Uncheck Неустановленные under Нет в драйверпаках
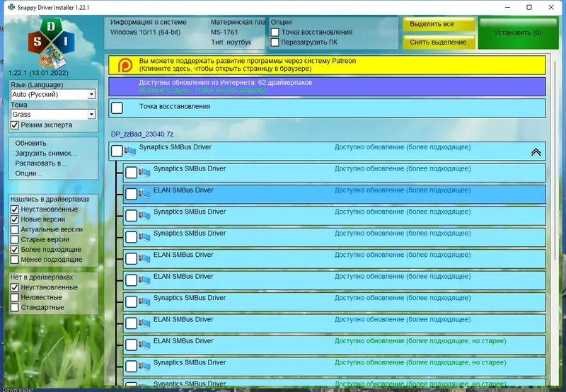The image size is (566, 392). click(x=15, y=287)
